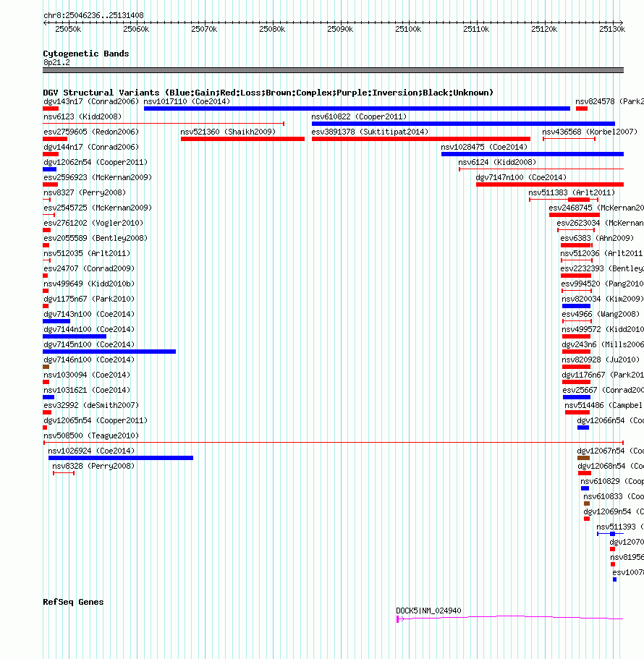Click esv2468745 variant label
Screen dimensions: 644x659
[x=596, y=207]
